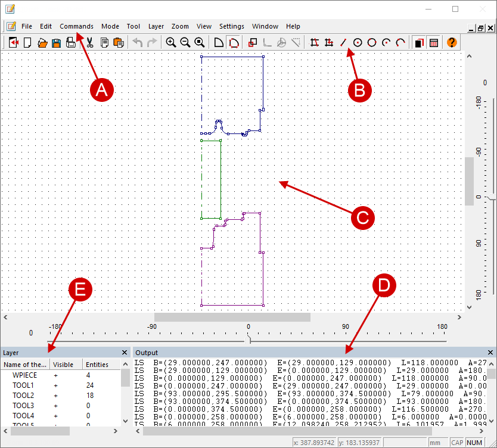This screenshot has width=497, height=448.
Task: Toggle visibility of the TOOL3 layer
Action: pyautogui.click(x=55, y=406)
